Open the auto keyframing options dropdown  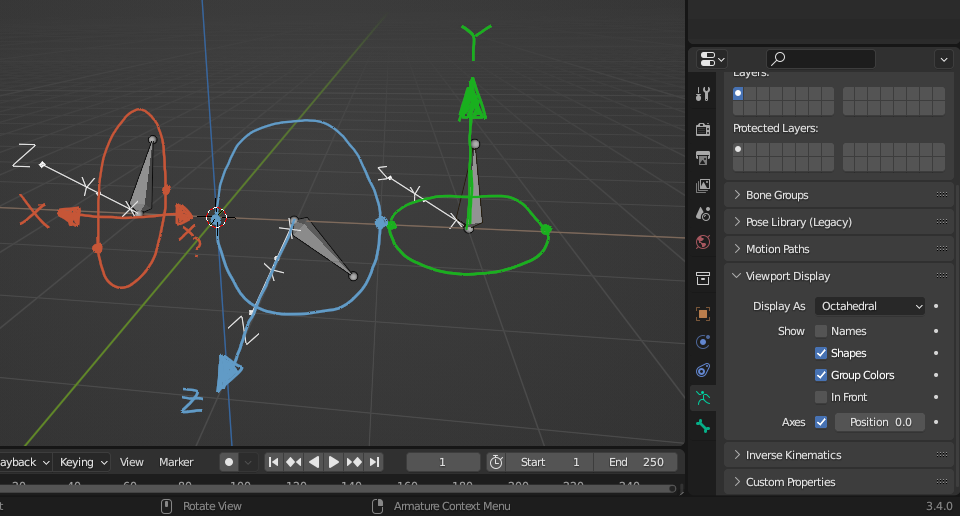point(248,462)
